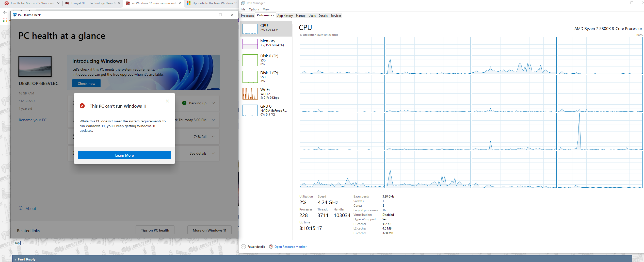644x262 pixels.
Task: Close the Lowyat.NET browser tab
Action: (x=119, y=3)
